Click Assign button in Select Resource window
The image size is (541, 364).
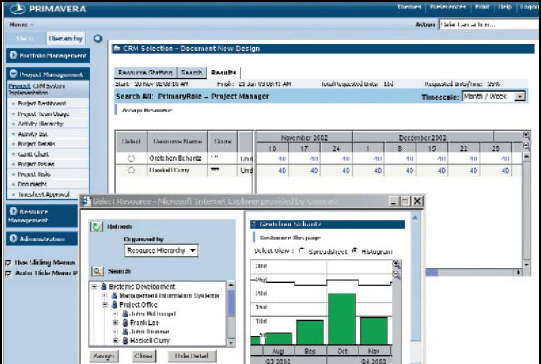104,356
